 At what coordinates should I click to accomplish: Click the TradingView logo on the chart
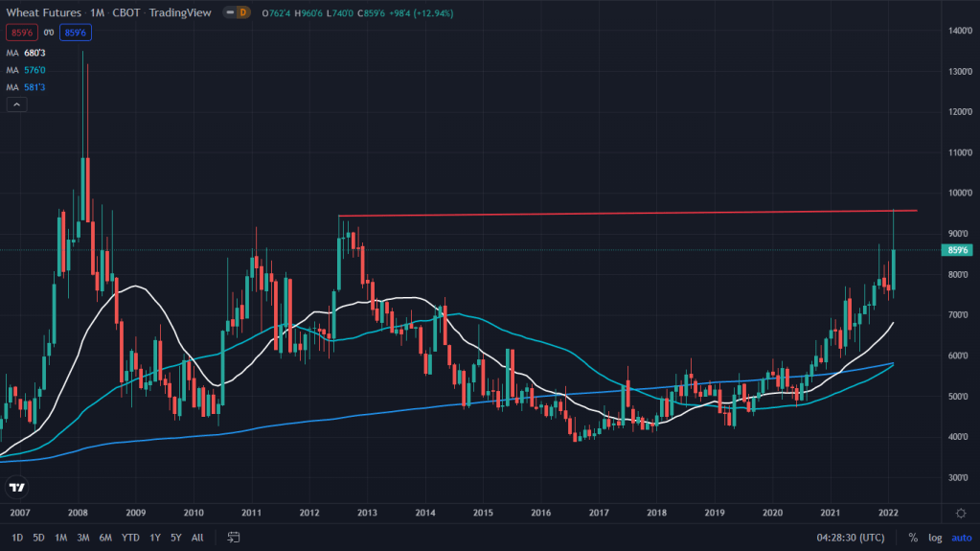point(16,488)
